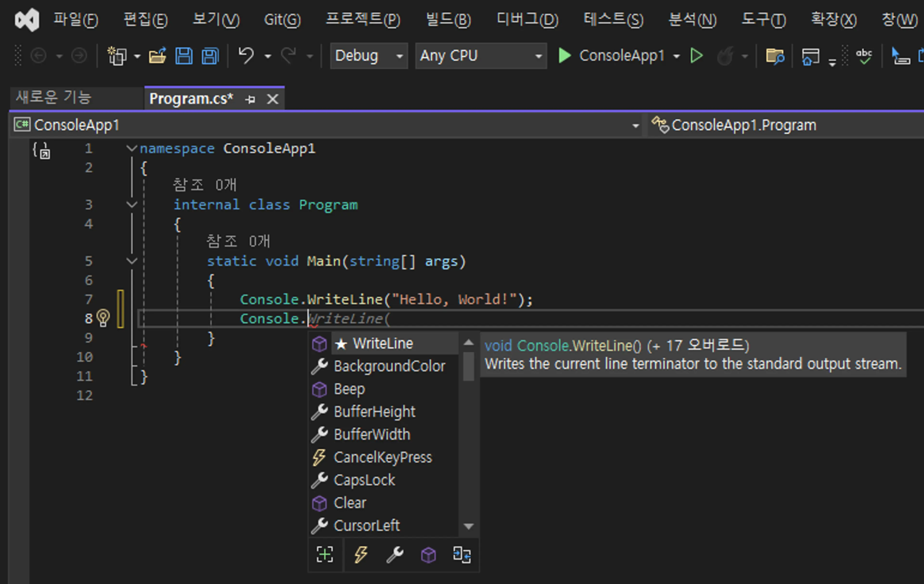Collapse the internal class Program block
The width and height of the screenshot is (924, 584).
pos(132,205)
